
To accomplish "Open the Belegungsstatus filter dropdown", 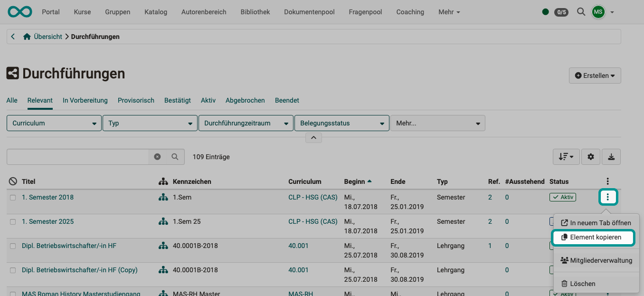I will (341, 123).
